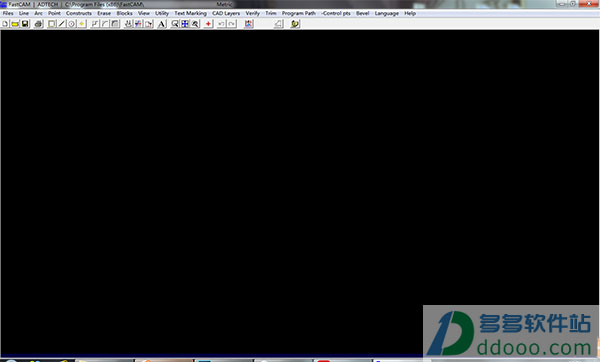600x362 pixels.
Task: Select the line drawing tool
Action: [62, 24]
